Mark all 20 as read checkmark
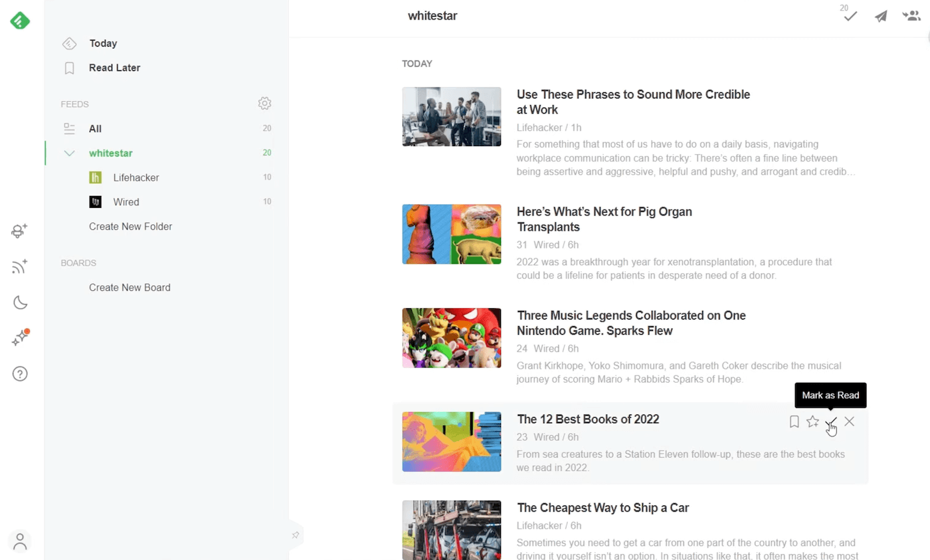 (850, 17)
